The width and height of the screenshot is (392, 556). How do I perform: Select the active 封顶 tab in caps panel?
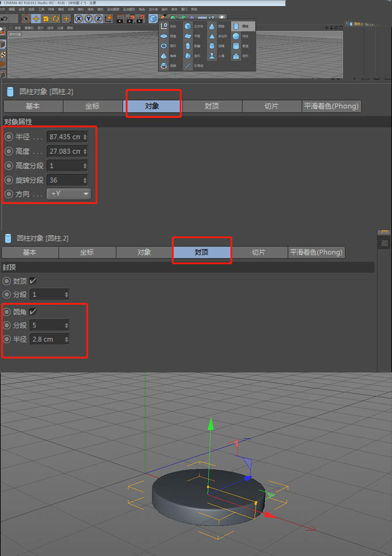(202, 252)
